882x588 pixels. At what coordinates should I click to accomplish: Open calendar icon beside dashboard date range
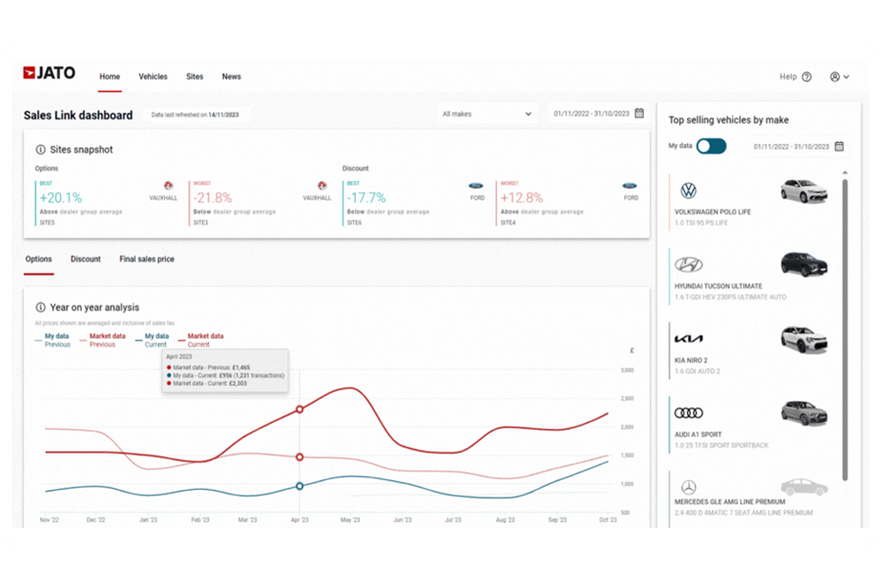pos(639,113)
